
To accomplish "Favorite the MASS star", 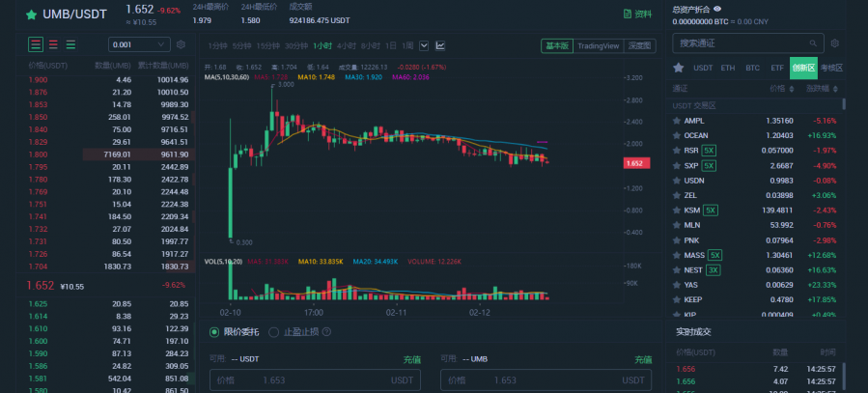I will pyautogui.click(x=676, y=255).
